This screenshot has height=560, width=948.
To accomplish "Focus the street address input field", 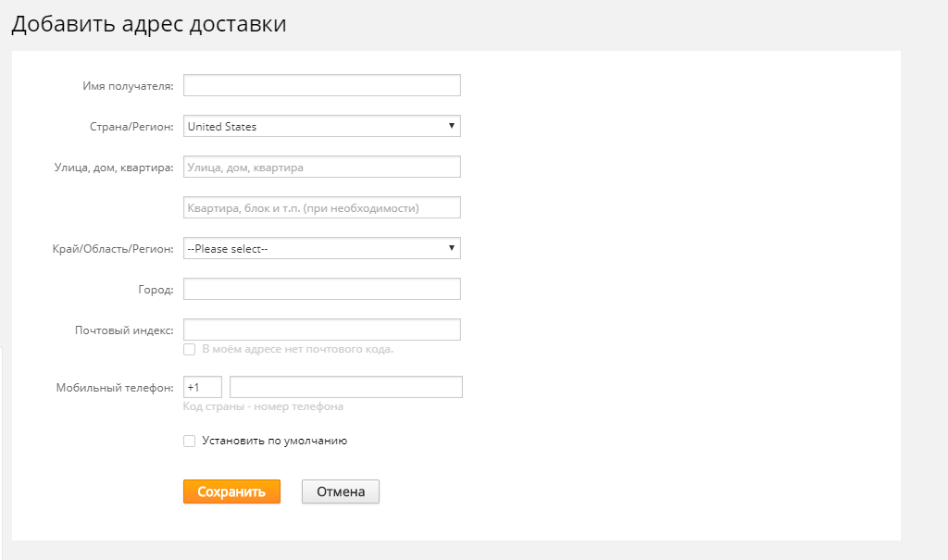I will click(x=321, y=167).
